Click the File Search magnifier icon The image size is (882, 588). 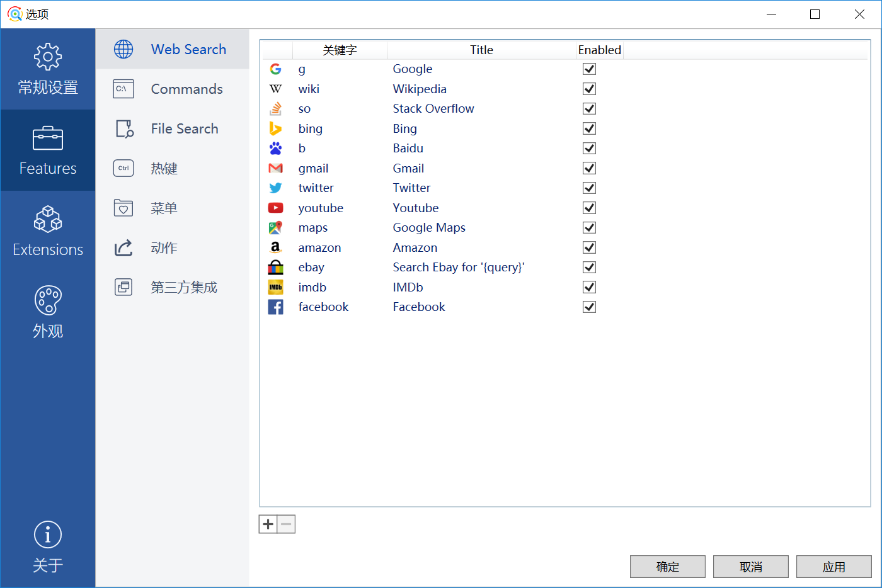click(124, 128)
